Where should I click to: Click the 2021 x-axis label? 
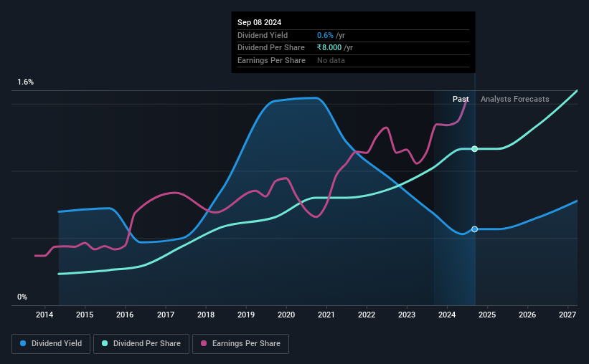[x=326, y=315]
